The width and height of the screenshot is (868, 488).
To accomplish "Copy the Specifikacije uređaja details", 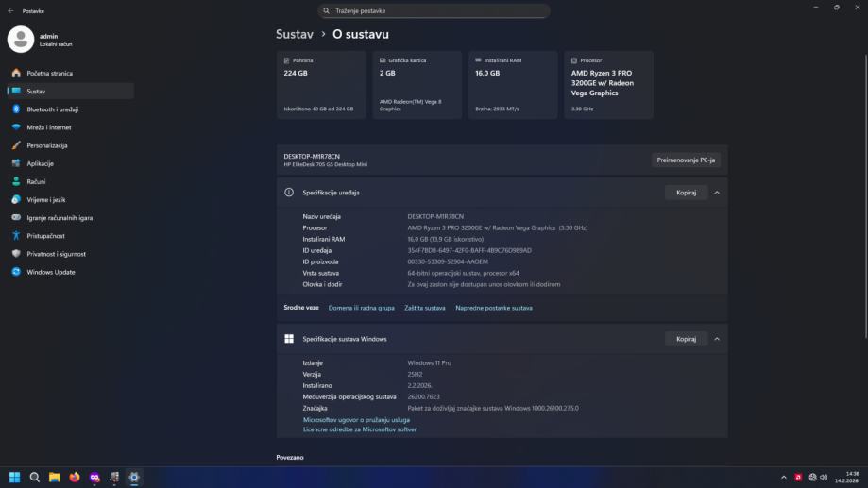I will [686, 193].
